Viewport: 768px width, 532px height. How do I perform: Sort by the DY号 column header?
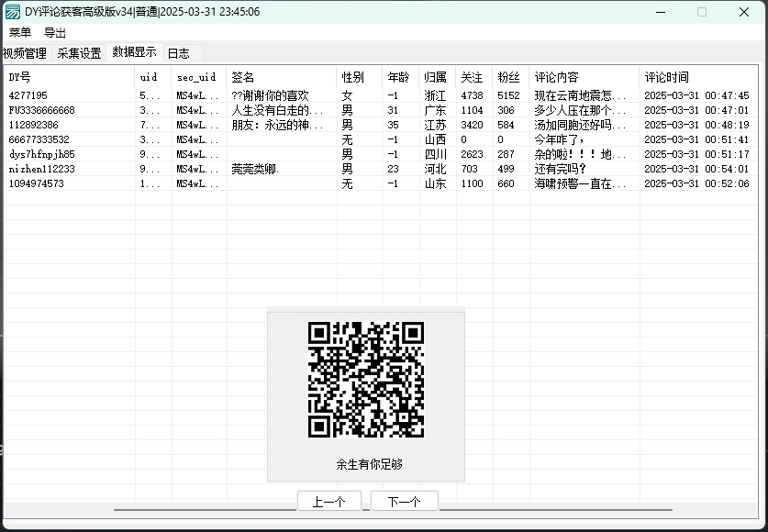click(69, 77)
